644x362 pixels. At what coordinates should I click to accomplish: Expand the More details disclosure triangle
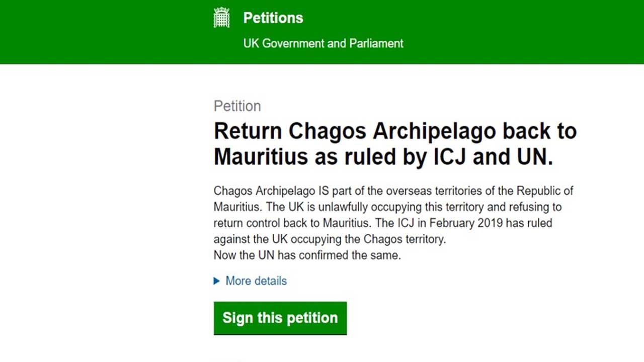[x=217, y=281]
